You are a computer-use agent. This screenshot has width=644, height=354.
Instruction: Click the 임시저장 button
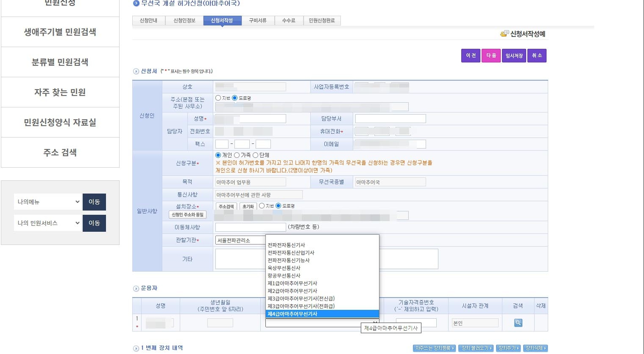click(x=514, y=56)
